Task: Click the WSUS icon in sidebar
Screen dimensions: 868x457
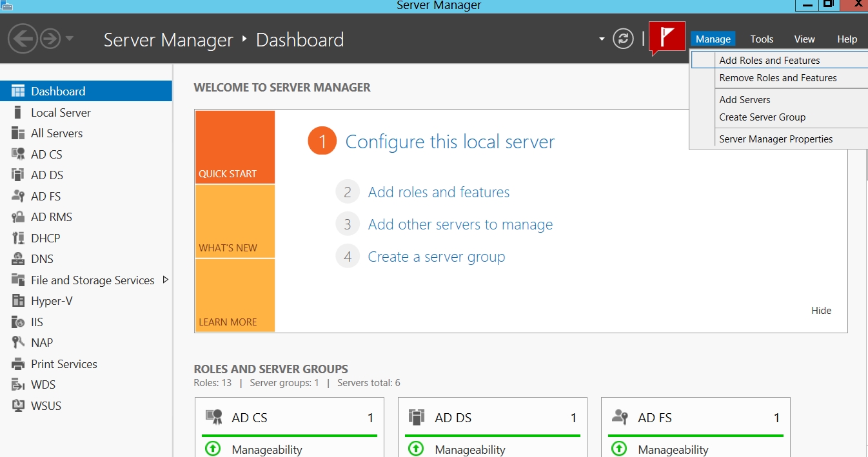Action: click(x=18, y=406)
